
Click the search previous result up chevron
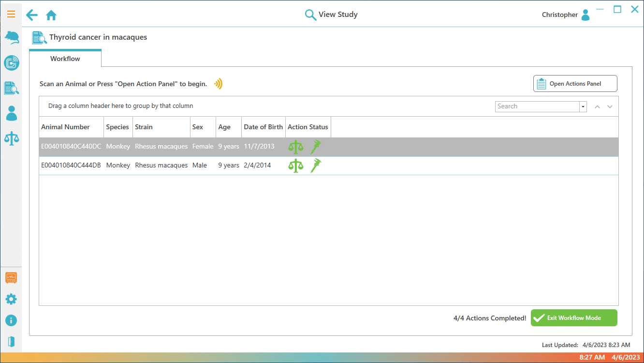[x=597, y=107]
